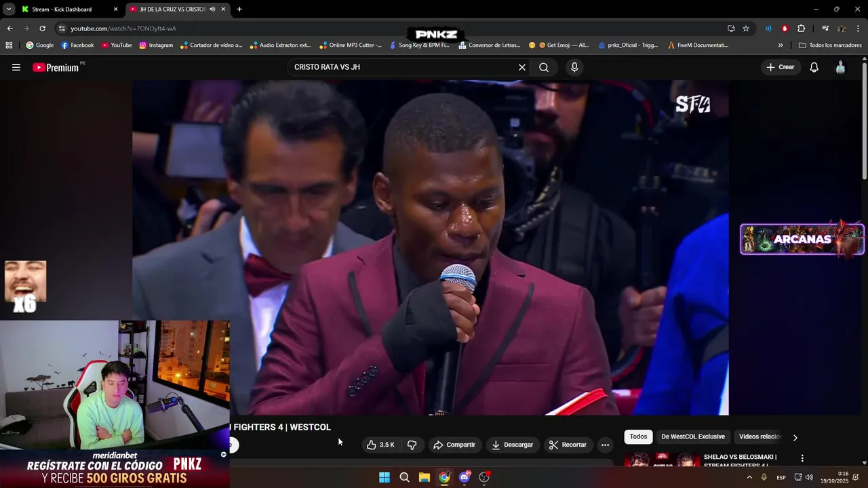Open the FiveM Documentation bookmark

click(698, 45)
